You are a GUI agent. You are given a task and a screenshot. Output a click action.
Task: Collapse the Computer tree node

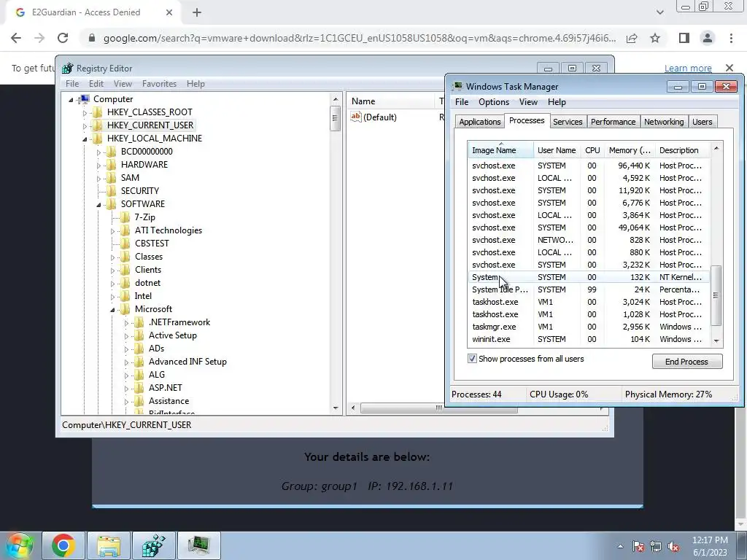point(71,99)
